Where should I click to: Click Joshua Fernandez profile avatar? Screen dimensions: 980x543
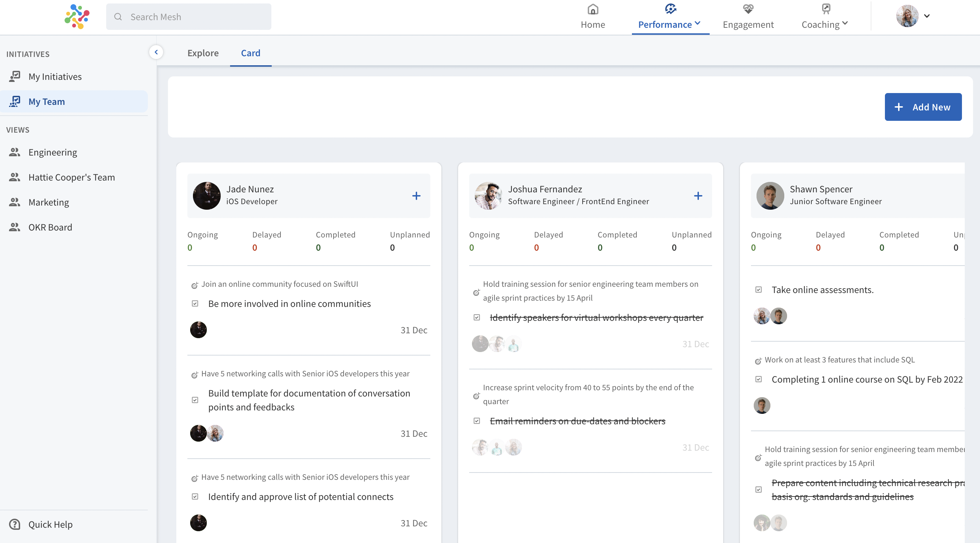click(489, 195)
